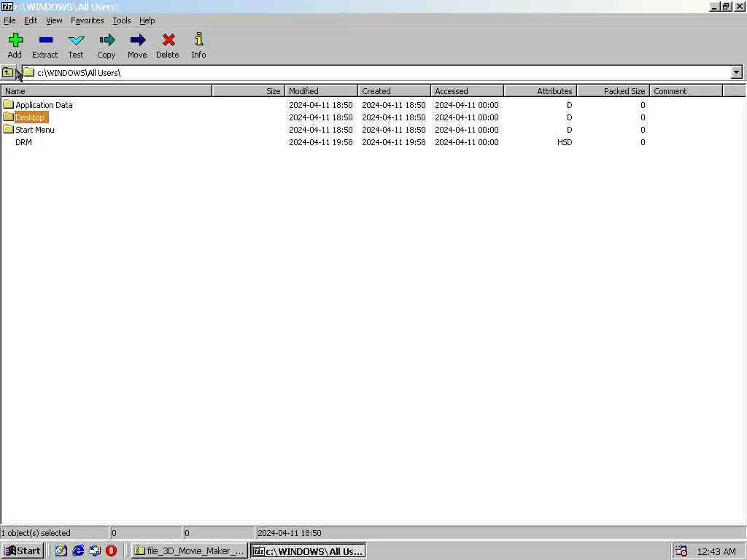Open the Info toolbar icon
Viewport: 747px width, 560px height.
point(198,39)
